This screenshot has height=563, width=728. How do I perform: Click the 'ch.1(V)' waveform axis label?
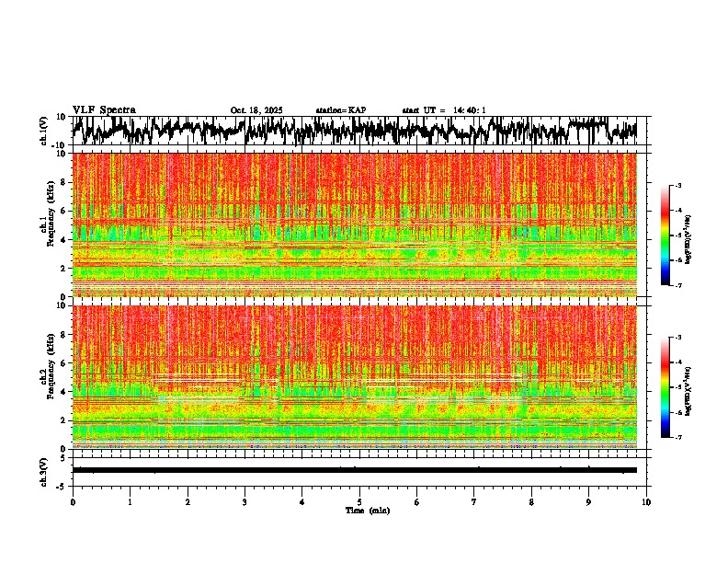44,131
